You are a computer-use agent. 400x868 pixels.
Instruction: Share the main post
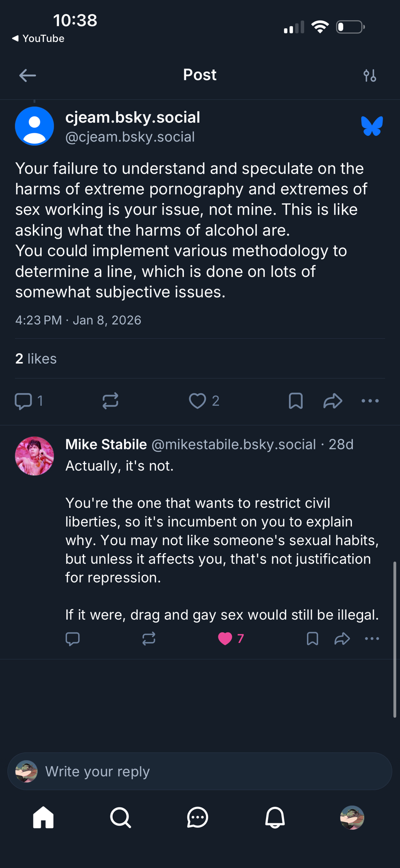click(333, 401)
